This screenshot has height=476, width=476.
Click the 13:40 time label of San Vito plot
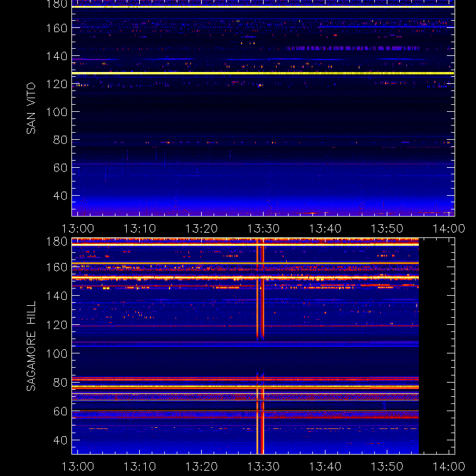(325, 228)
